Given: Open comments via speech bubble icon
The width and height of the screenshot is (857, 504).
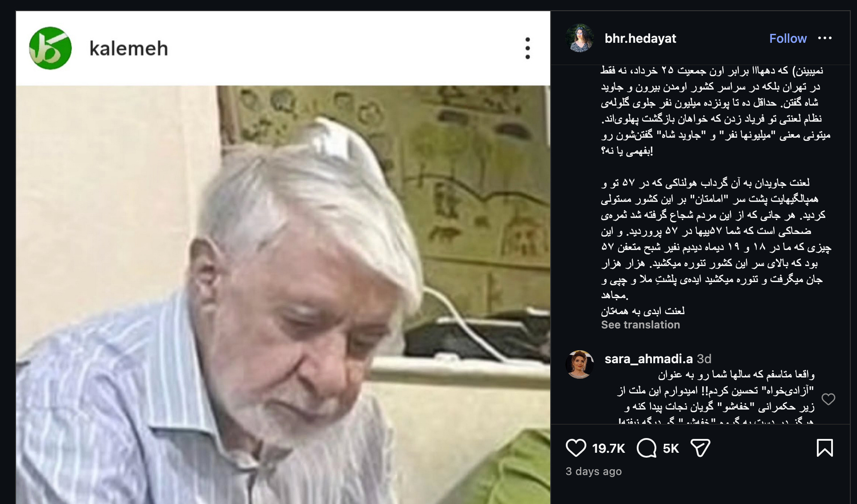Looking at the screenshot, I should (x=647, y=448).
